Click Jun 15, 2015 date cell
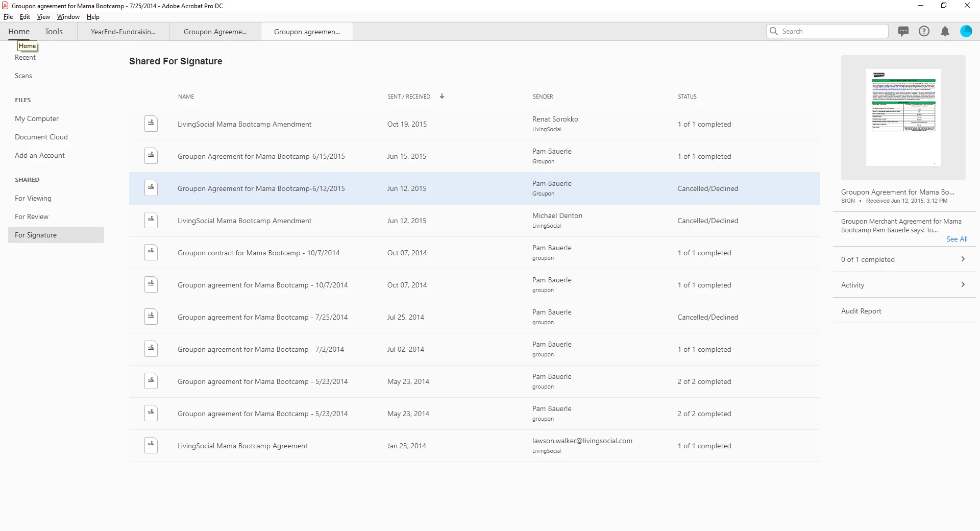 pyautogui.click(x=407, y=156)
